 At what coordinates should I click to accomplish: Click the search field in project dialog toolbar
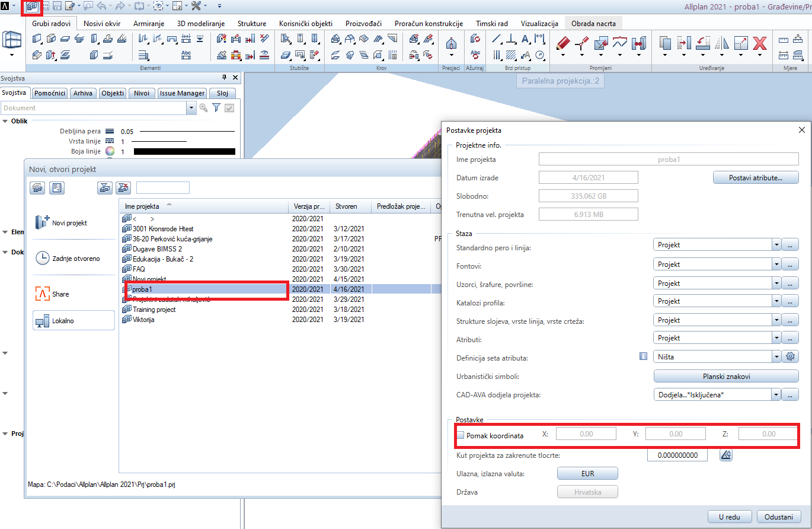162,188
